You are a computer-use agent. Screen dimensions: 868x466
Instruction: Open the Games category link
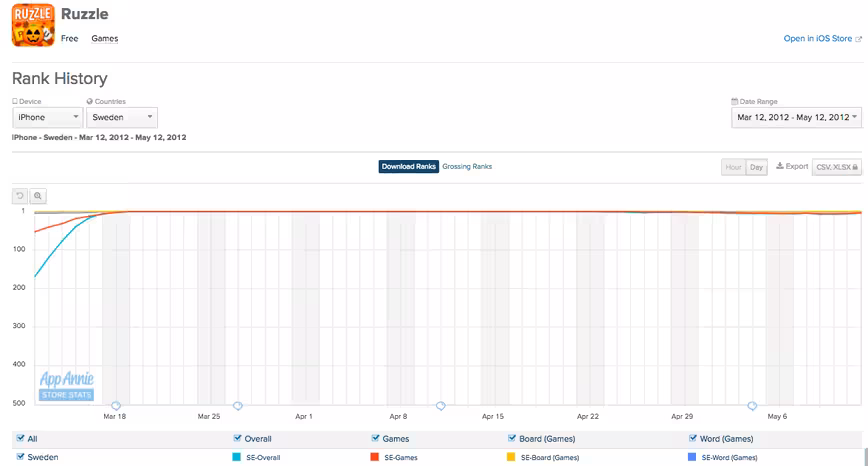tap(105, 38)
